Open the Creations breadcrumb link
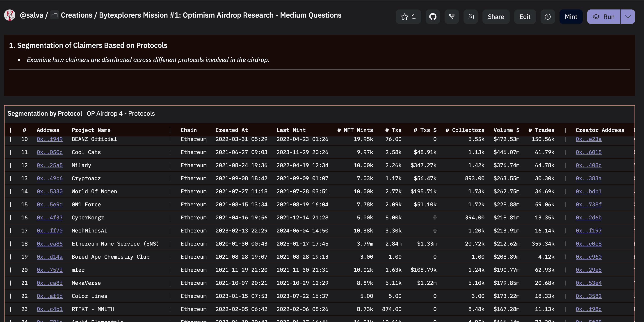 76,15
